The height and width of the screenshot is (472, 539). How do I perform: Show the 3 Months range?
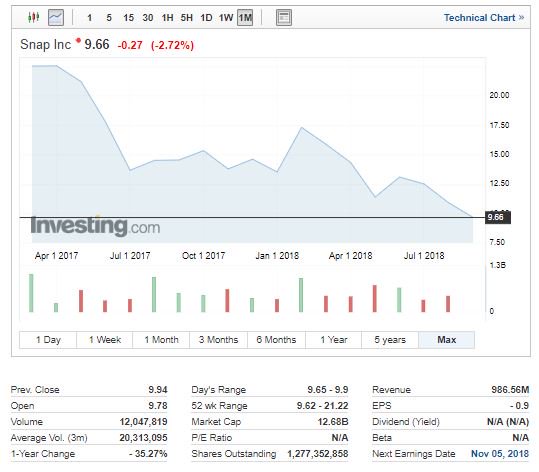[x=218, y=340]
